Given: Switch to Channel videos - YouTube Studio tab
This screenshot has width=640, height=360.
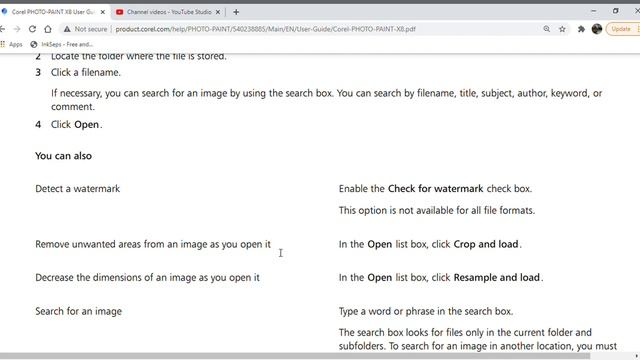Looking at the screenshot, I should [x=169, y=12].
